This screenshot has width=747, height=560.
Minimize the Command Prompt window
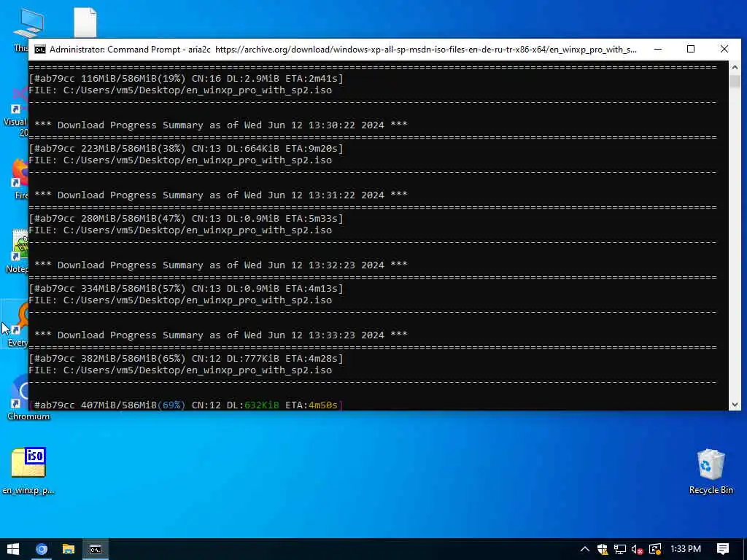[658, 49]
